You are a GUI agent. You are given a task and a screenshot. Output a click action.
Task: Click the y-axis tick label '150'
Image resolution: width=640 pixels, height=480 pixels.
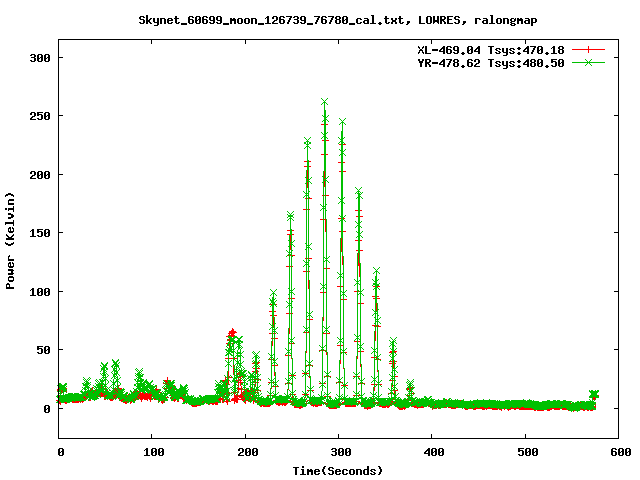coord(40,233)
